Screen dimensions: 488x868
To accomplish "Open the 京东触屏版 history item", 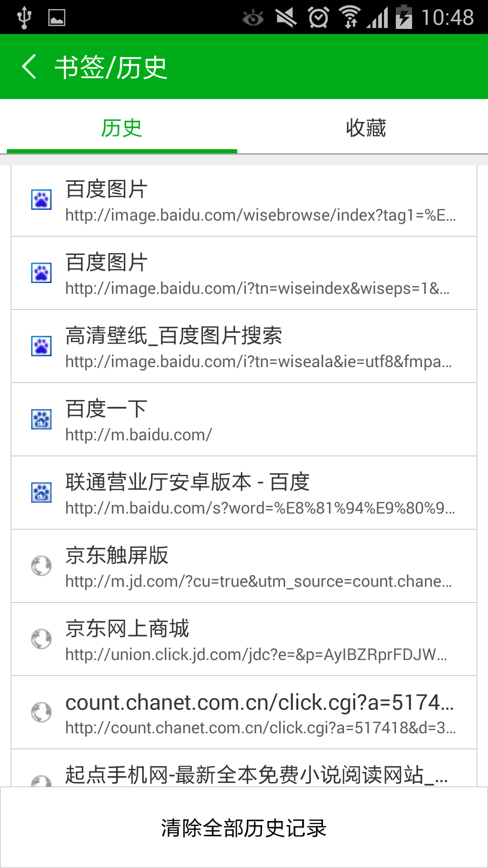I will [x=244, y=566].
